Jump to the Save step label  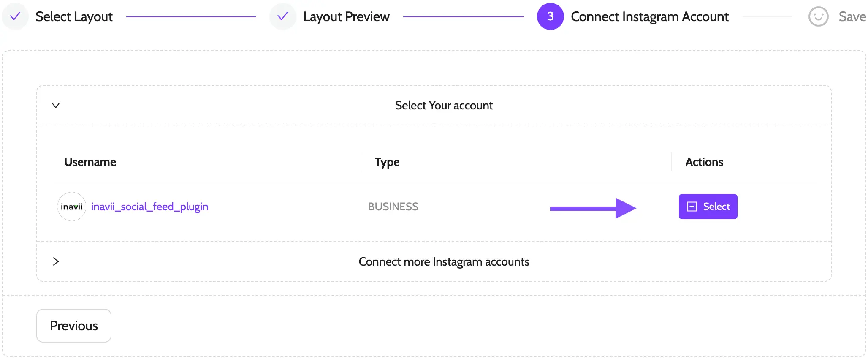pyautogui.click(x=852, y=16)
